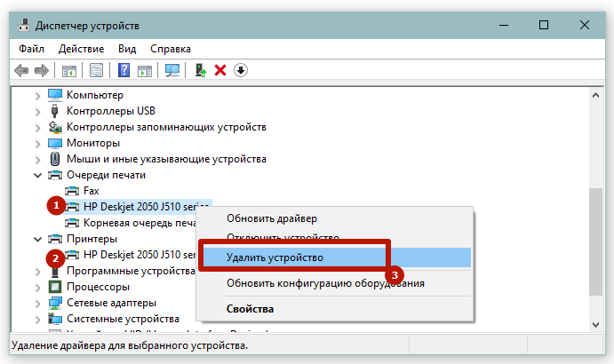Click the mouse devices icon
The image size is (614, 364).
coord(55,159)
